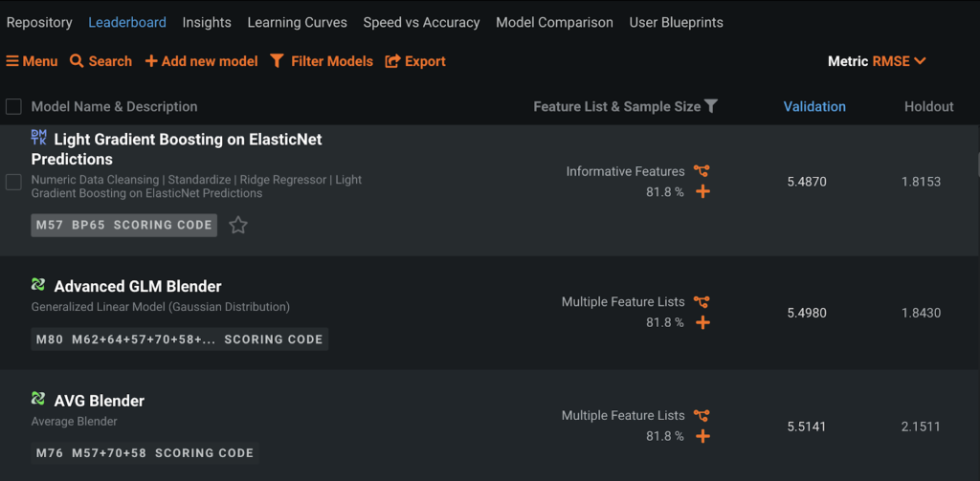This screenshot has height=481, width=980.
Task: Click blueprint icon on Advanced GLM Blender row
Action: [702, 302]
